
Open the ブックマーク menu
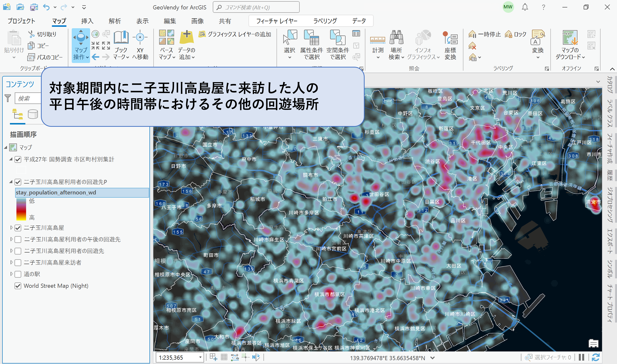[x=121, y=45]
